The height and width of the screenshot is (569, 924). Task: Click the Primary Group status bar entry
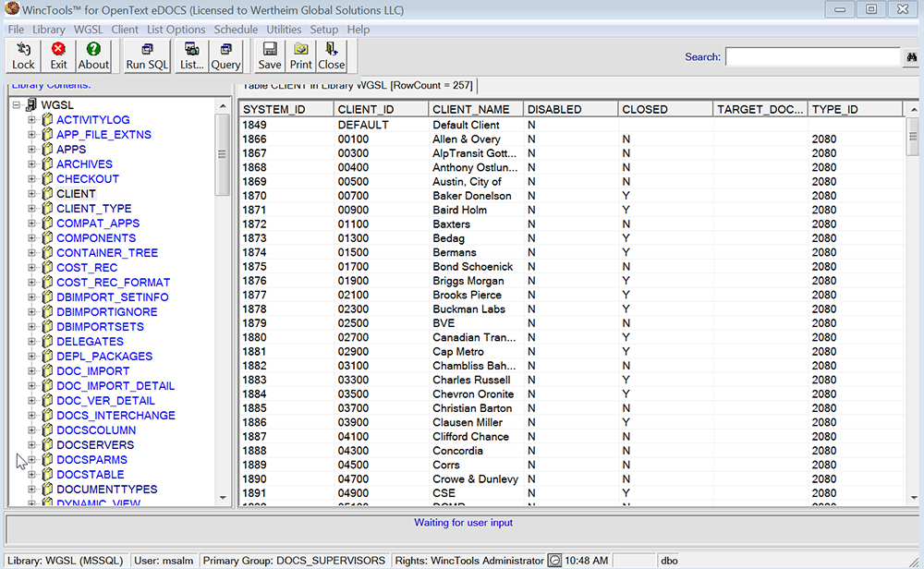[x=294, y=560]
